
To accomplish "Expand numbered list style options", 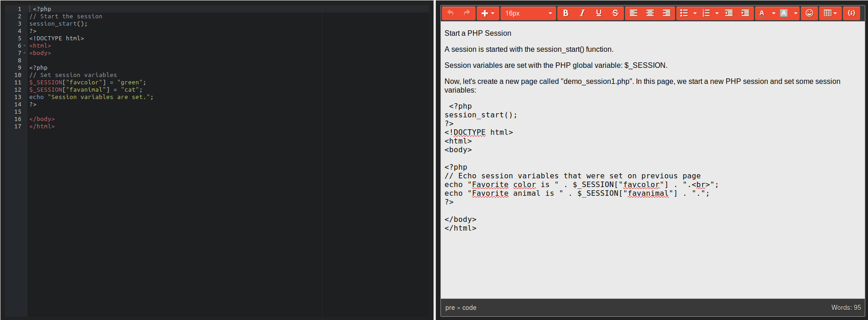I will point(717,13).
